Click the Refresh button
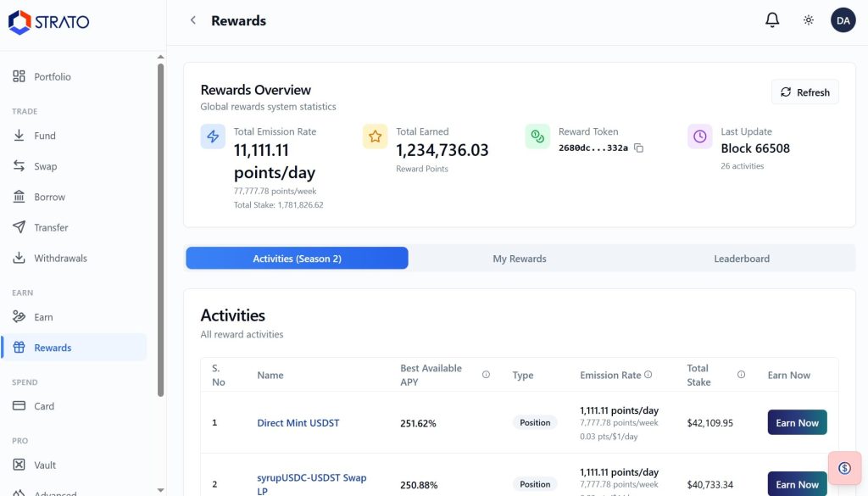This screenshot has width=868, height=496. (x=804, y=92)
